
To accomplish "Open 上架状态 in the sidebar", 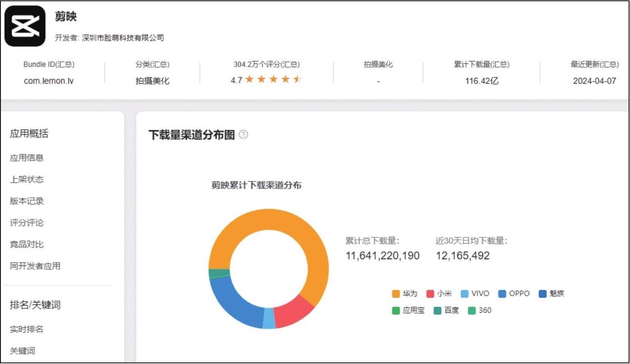I will tap(27, 179).
